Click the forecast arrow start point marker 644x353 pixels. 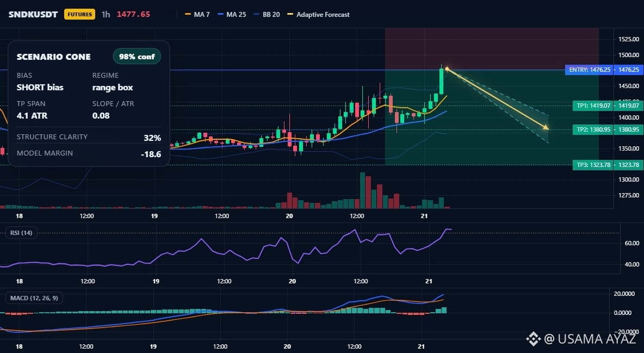point(447,69)
